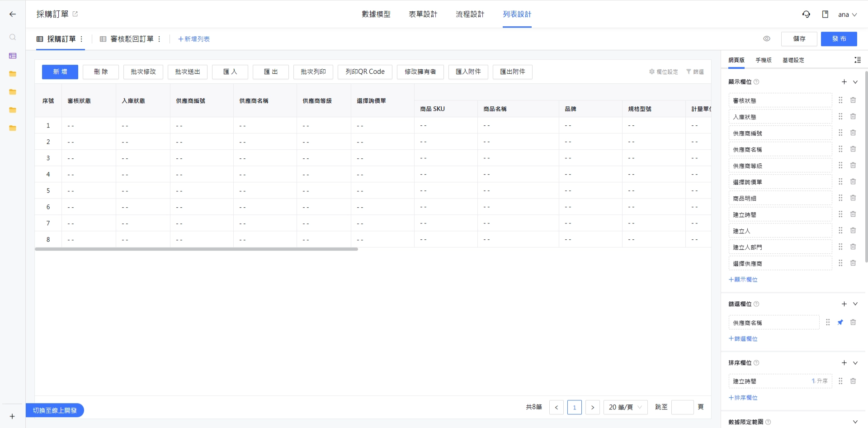868x428 pixels.
Task: Select the 列表設計 tab
Action: pyautogui.click(x=517, y=14)
